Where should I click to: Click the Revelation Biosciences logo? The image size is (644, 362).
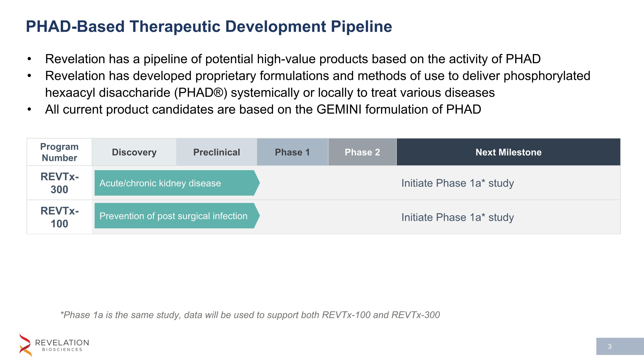[54, 345]
